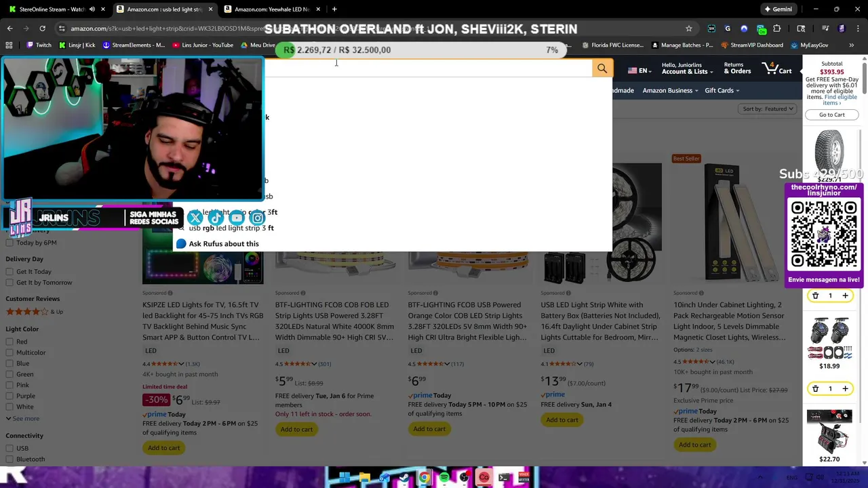Check the Get It by Tomorrow filter
The image size is (868, 488).
[x=9, y=283]
